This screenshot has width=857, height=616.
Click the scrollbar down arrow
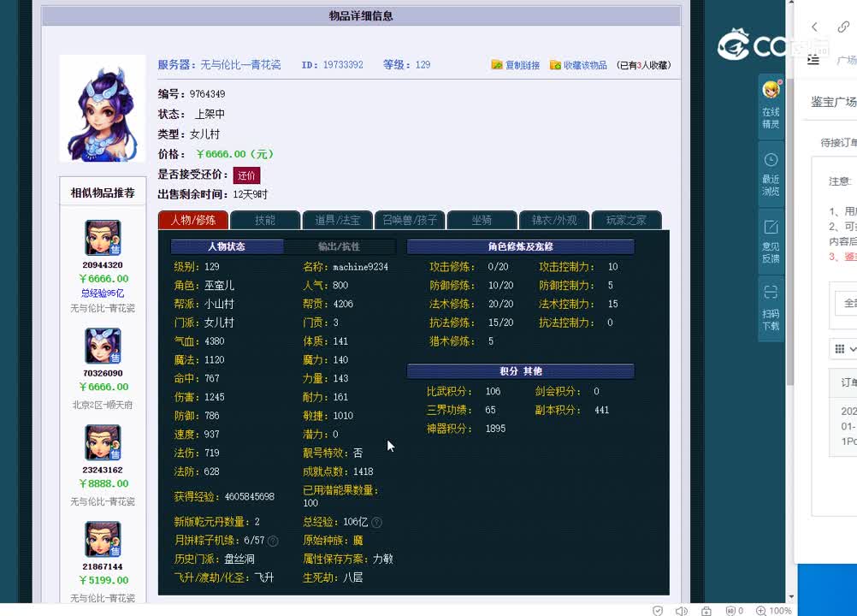[791, 597]
